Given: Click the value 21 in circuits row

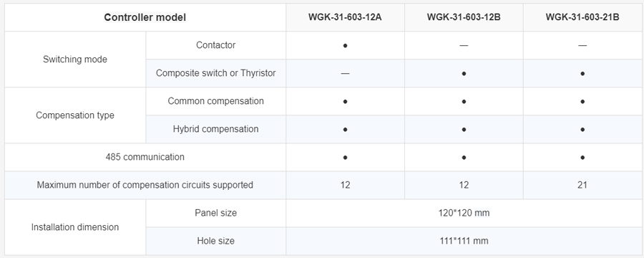Looking at the screenshot, I should point(582,185).
